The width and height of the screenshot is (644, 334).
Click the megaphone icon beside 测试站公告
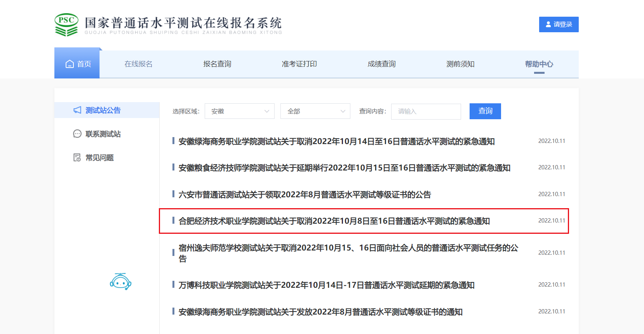coord(77,110)
